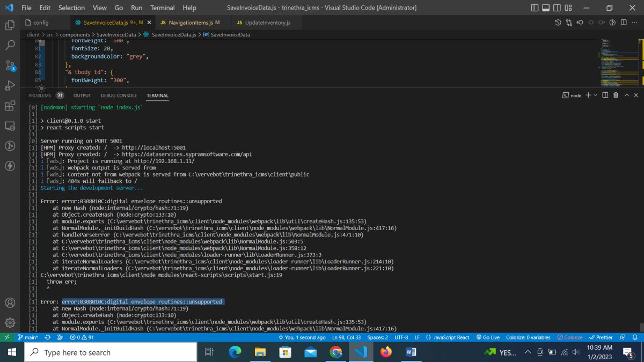The width and height of the screenshot is (644, 362).
Task: Open the notifications bell in status bar
Action: click(x=635, y=337)
